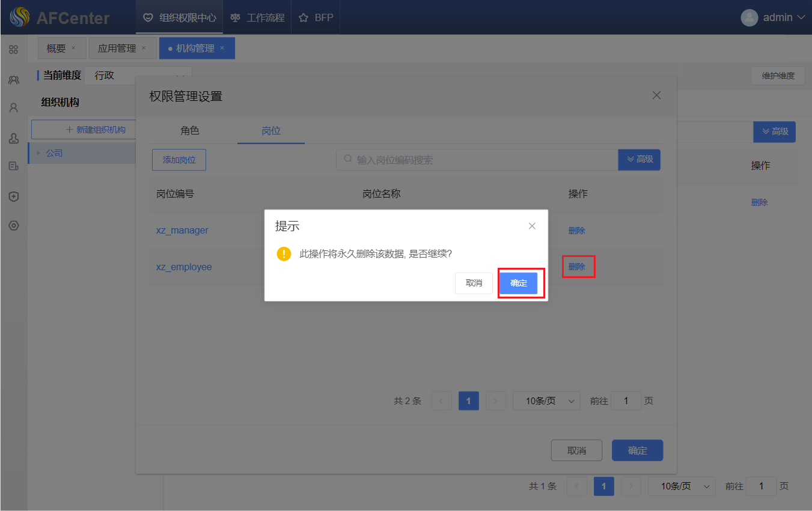The height and width of the screenshot is (511, 812).
Task: Open the 工作流程 top menu
Action: [258, 17]
